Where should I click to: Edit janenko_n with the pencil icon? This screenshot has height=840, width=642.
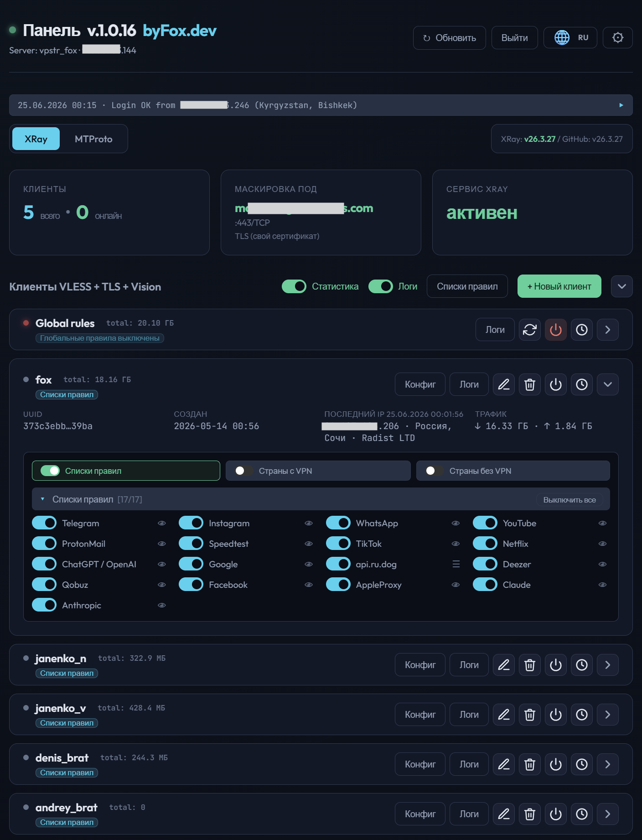pyautogui.click(x=503, y=665)
